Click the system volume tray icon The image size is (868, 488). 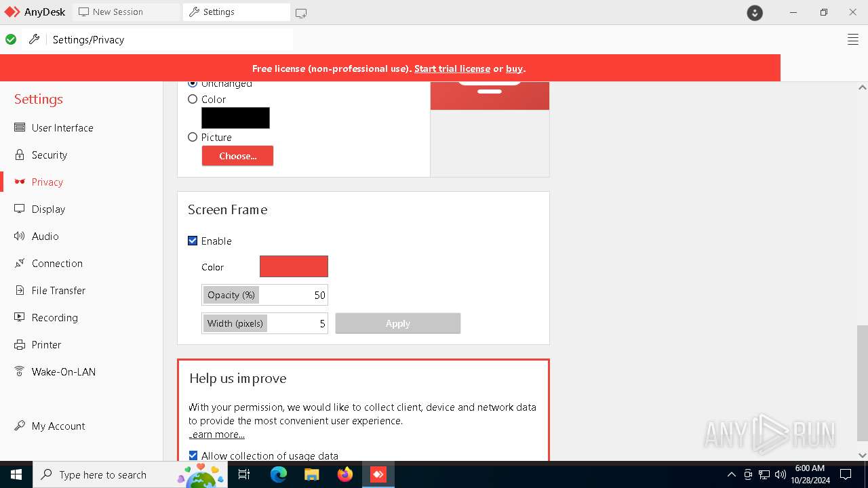(780, 474)
